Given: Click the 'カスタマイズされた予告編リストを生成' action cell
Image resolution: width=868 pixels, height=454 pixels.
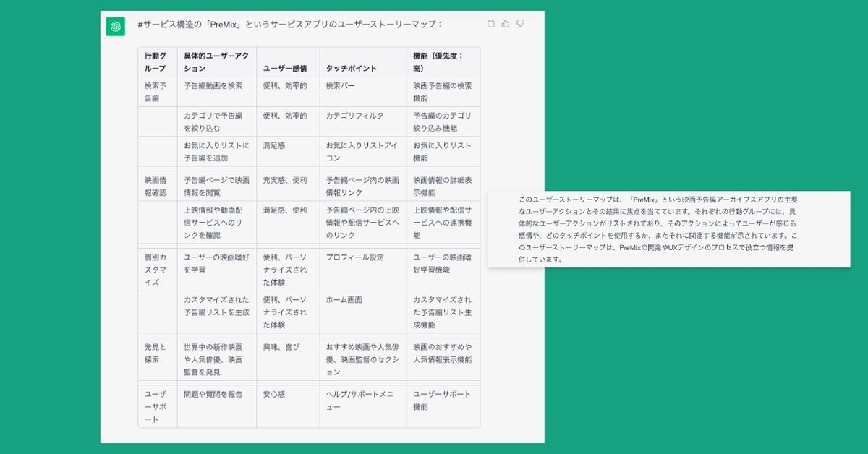Looking at the screenshot, I should (217, 312).
